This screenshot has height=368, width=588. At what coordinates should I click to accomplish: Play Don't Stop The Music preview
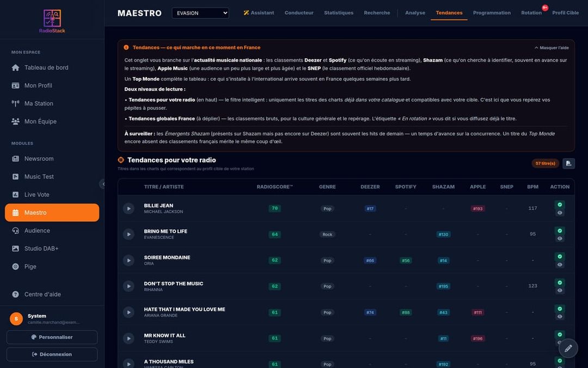(x=128, y=286)
